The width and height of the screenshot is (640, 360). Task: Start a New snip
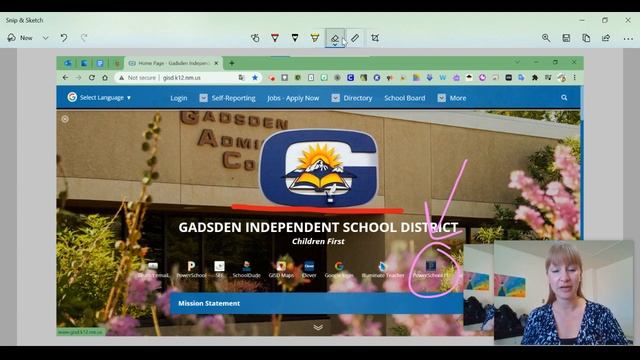[x=20, y=38]
